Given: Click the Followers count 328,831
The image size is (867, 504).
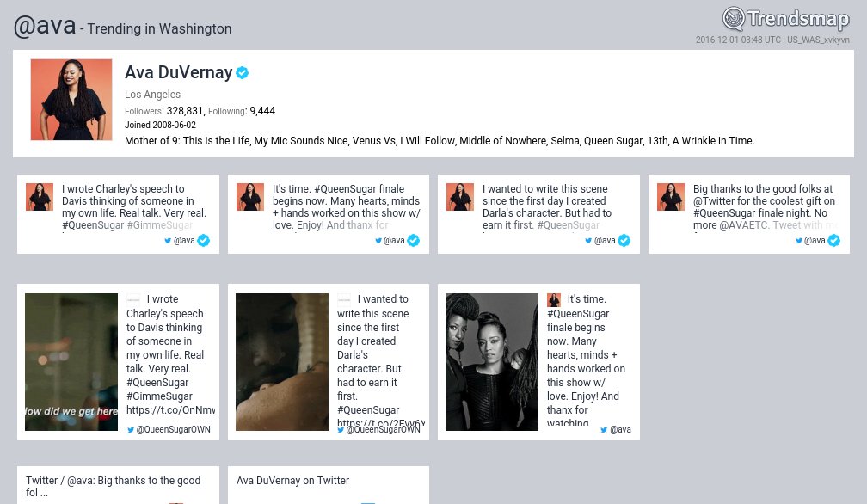Looking at the screenshot, I should (185, 111).
